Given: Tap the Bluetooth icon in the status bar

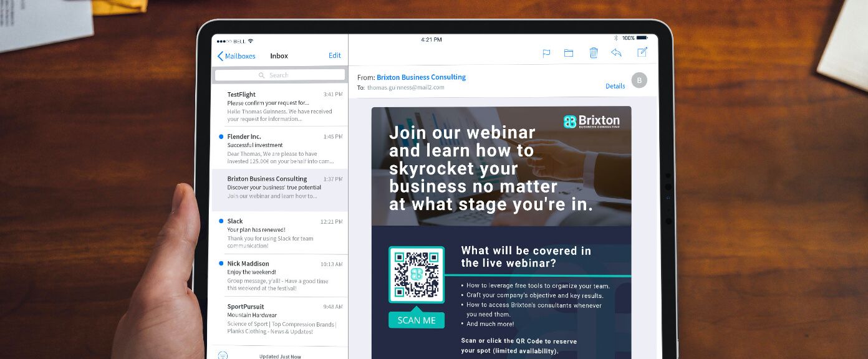Looking at the screenshot, I should (x=615, y=38).
